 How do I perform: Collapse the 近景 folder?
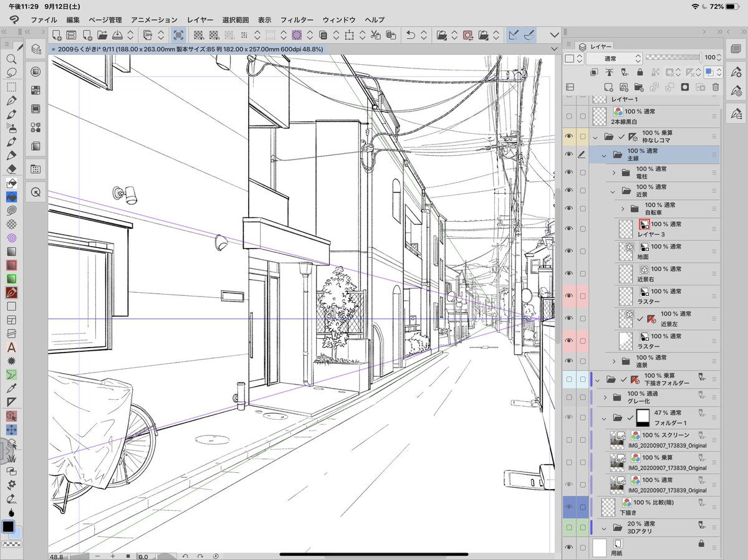click(613, 191)
